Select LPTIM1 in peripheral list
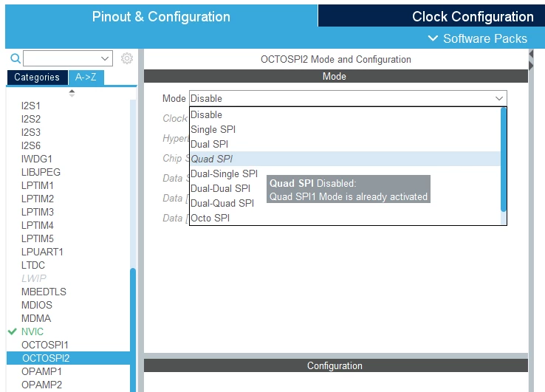This screenshot has height=392, width=545. 37,185
